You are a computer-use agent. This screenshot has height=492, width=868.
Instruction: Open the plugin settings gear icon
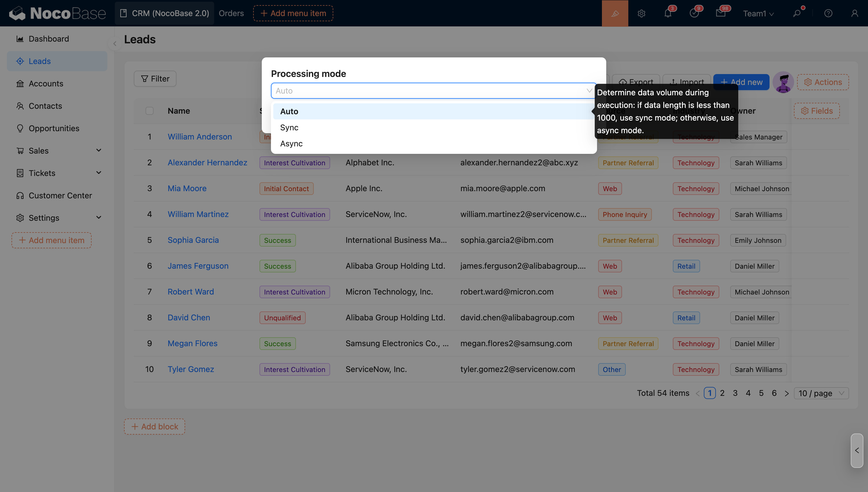point(641,13)
